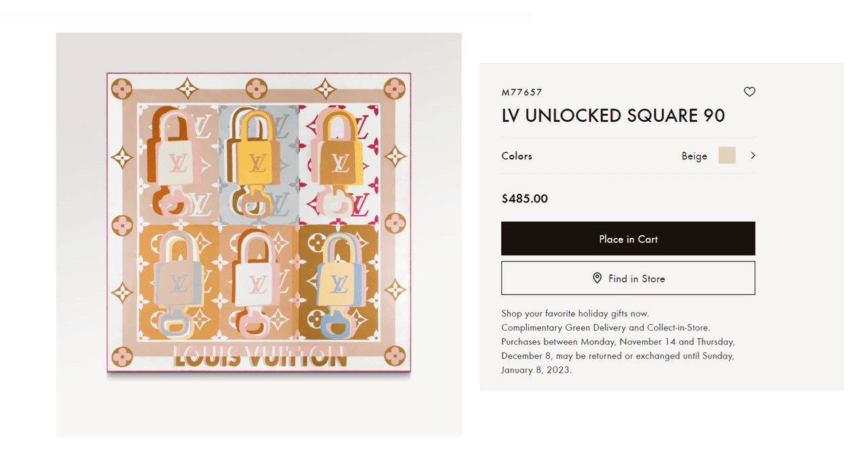Viewport: 868px width, 454px height.
Task: Click the Beige color label
Action: click(x=694, y=156)
